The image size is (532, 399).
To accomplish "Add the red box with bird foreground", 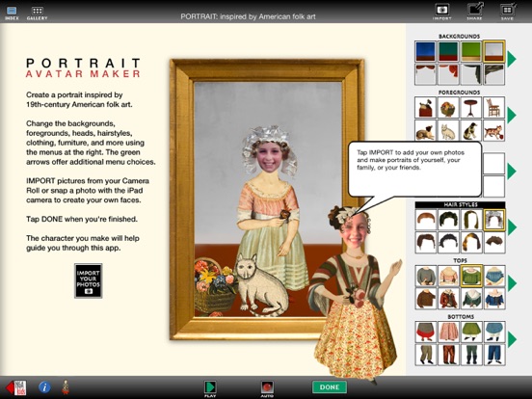I will point(425,107).
